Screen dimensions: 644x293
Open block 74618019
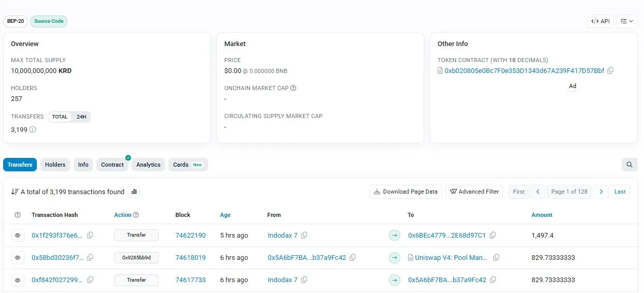pyautogui.click(x=190, y=257)
